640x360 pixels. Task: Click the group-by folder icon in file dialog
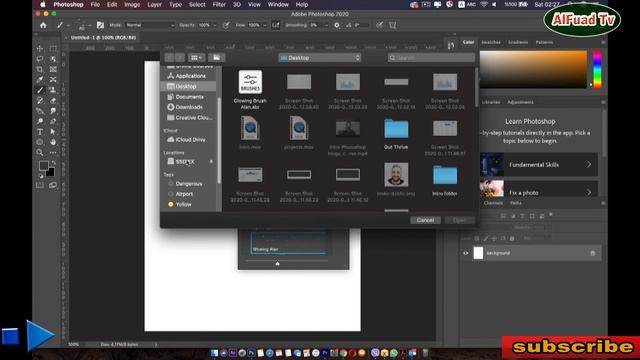217,58
